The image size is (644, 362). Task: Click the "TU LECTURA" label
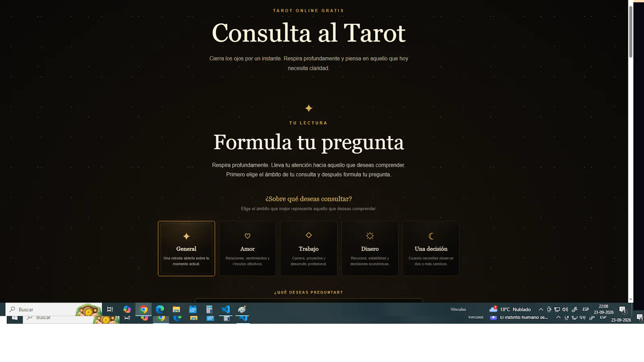(x=309, y=123)
